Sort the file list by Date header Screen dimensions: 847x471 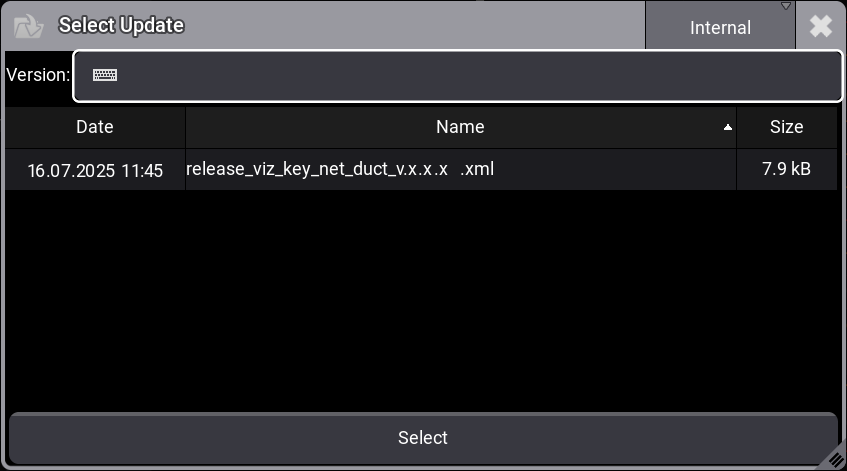pyautogui.click(x=95, y=127)
